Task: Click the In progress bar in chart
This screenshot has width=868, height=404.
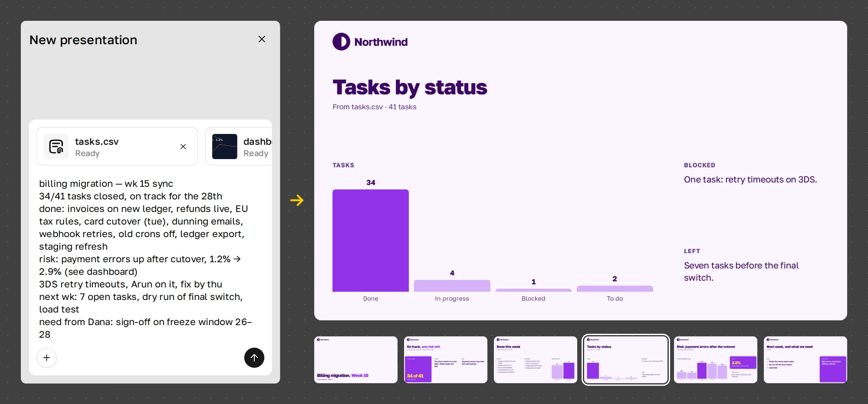Action: [x=452, y=286]
